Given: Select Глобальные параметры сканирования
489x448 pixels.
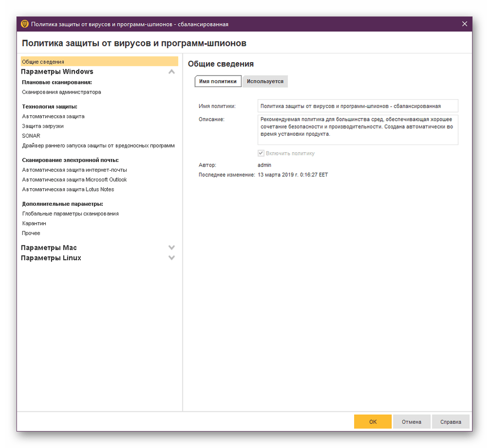Looking at the screenshot, I should (x=69, y=213).
